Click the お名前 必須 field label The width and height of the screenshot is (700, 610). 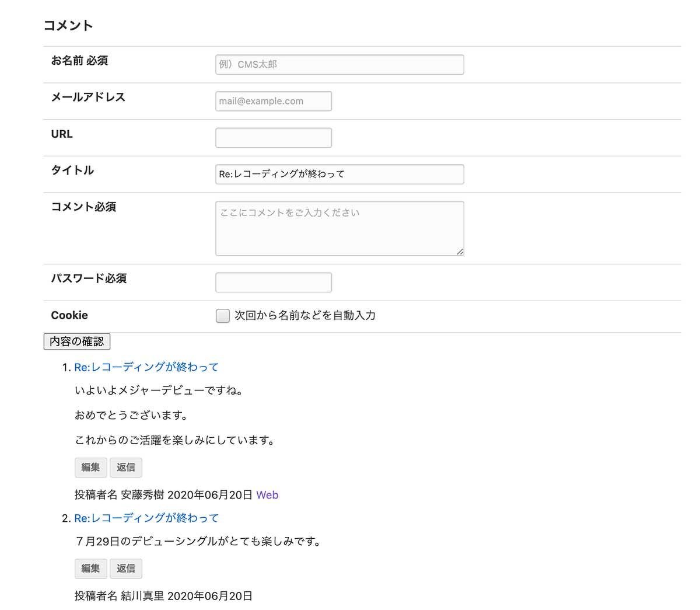point(79,61)
